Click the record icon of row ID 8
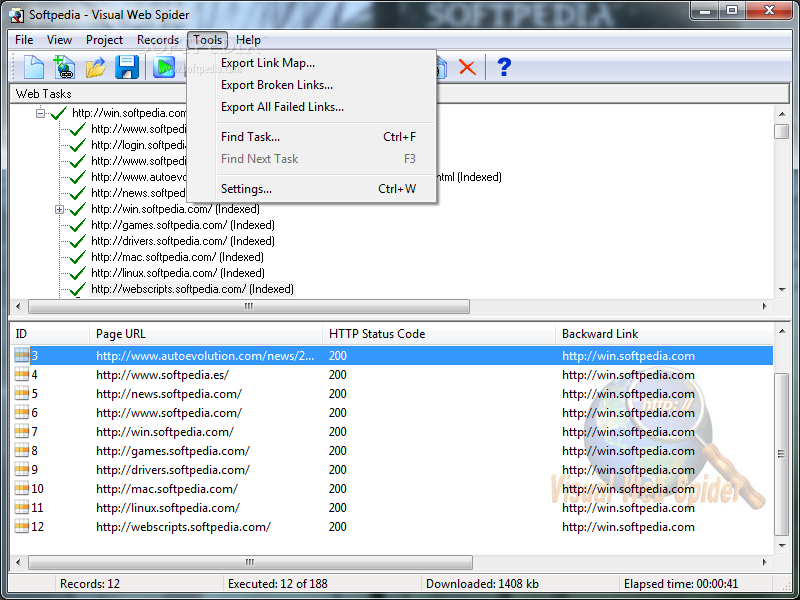Image resolution: width=800 pixels, height=600 pixels. (x=21, y=451)
